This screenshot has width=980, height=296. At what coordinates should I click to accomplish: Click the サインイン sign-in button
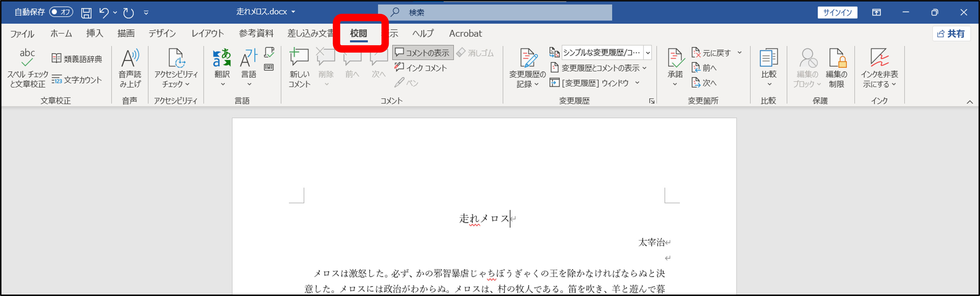[837, 13]
